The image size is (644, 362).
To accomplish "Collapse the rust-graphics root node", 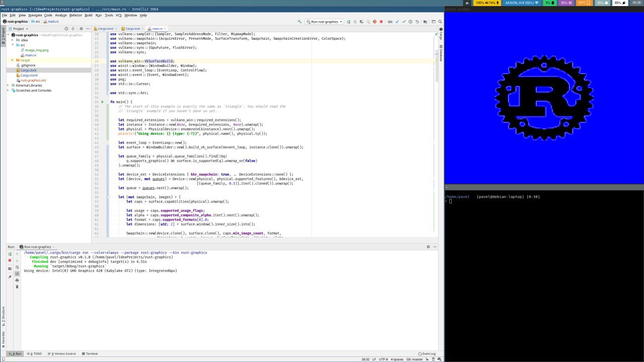I will 8,35.
